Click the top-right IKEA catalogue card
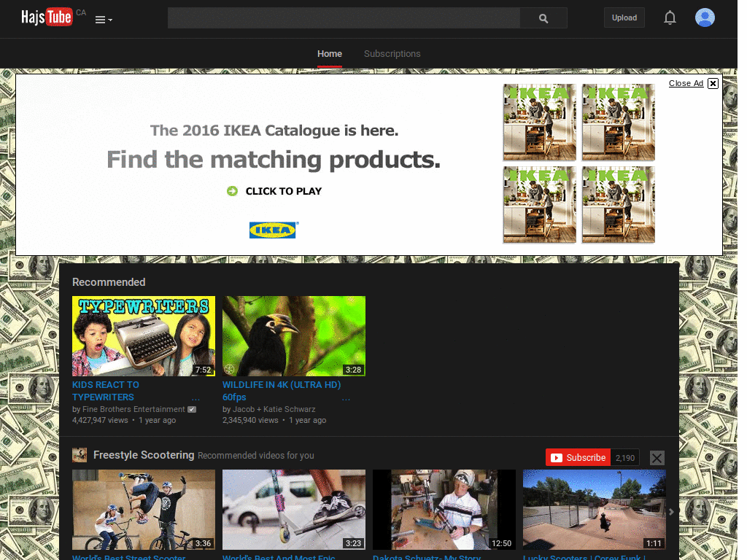Image resolution: width=747 pixels, height=560 pixels. tap(619, 122)
